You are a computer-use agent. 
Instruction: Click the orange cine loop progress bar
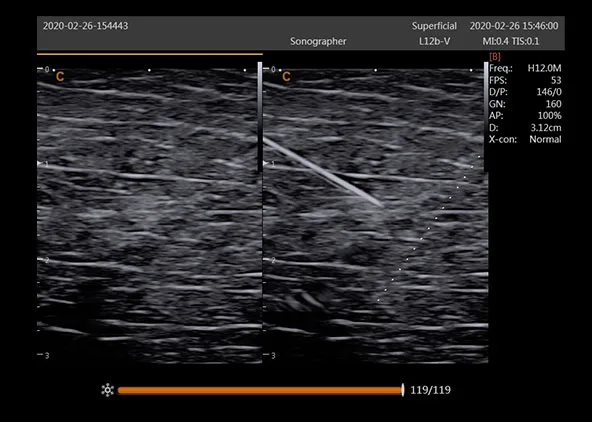coord(260,390)
